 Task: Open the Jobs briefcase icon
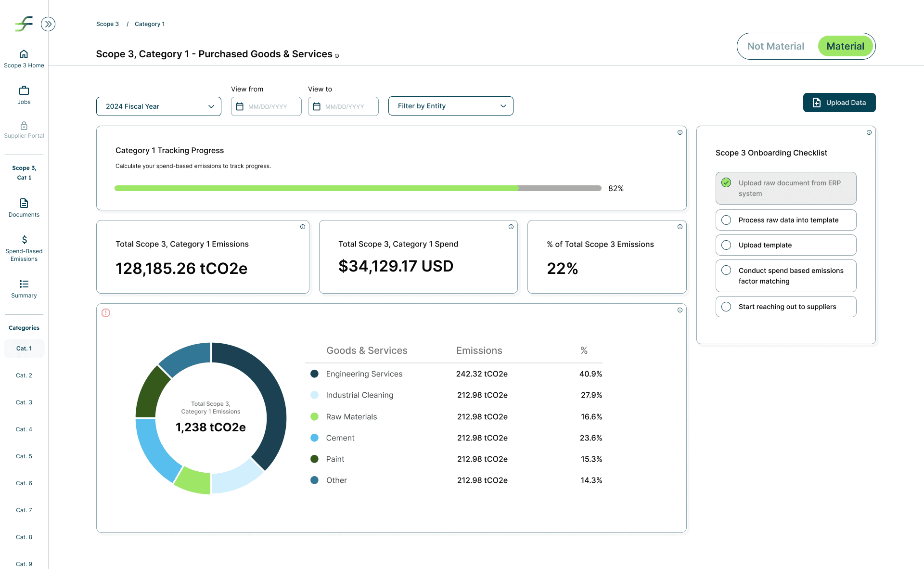[x=24, y=91]
